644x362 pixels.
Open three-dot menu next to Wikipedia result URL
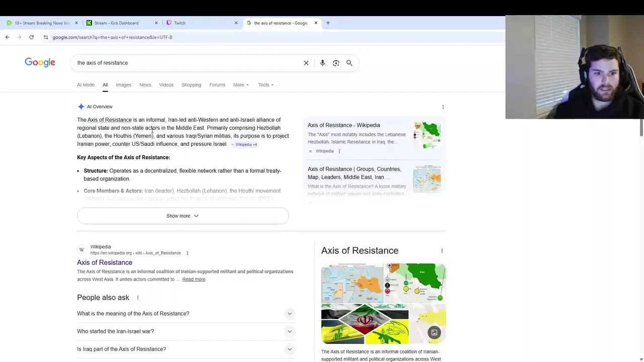tap(187, 253)
